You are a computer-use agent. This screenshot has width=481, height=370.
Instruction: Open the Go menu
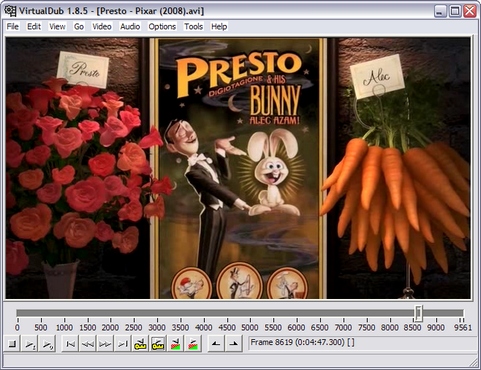pos(79,26)
